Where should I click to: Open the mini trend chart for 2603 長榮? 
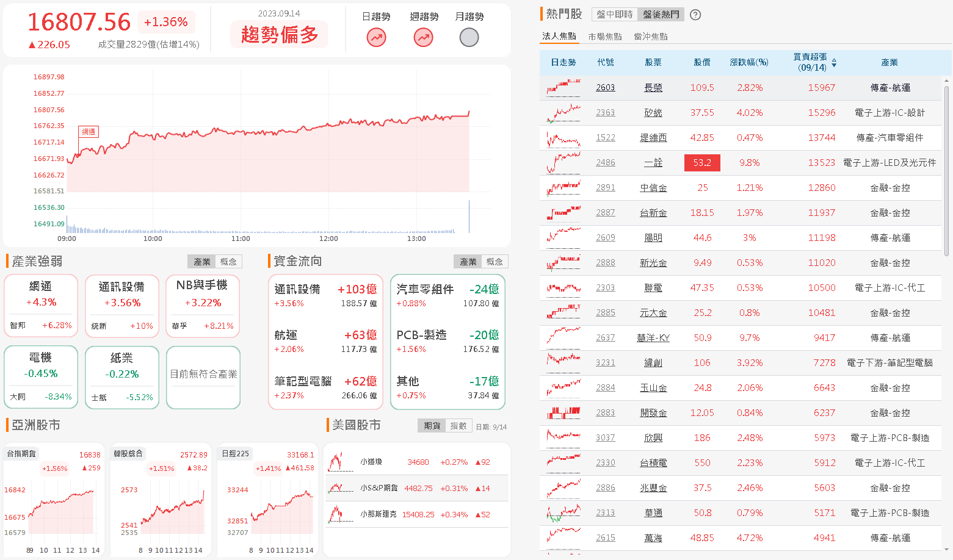(563, 88)
